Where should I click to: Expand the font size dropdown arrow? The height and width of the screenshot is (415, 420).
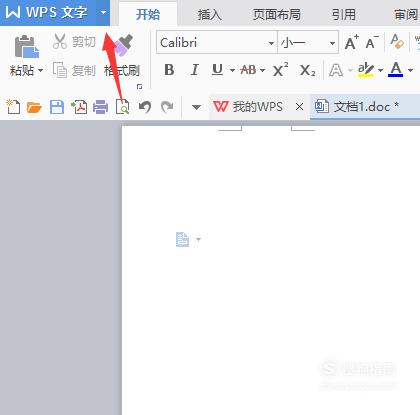332,43
